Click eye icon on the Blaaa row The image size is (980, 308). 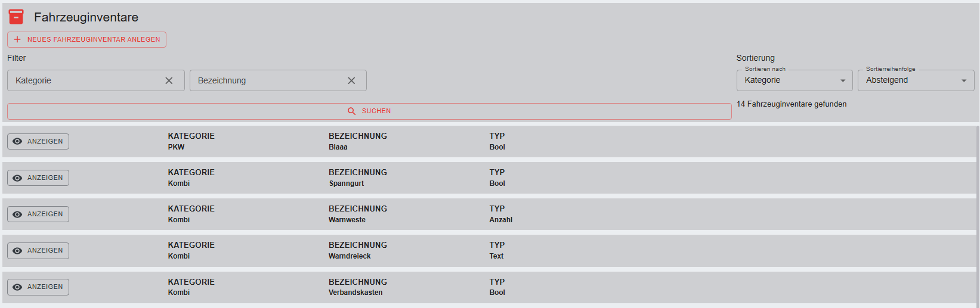pos(17,142)
